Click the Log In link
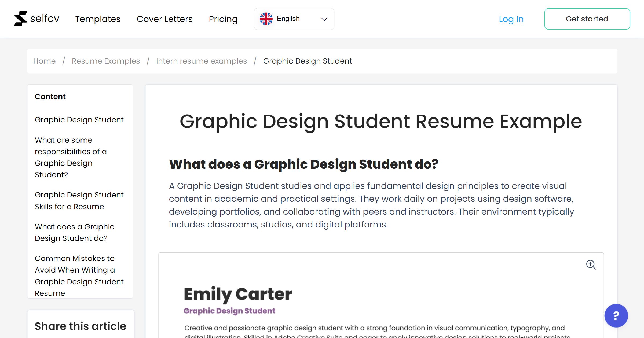The image size is (644, 338). coord(511,19)
